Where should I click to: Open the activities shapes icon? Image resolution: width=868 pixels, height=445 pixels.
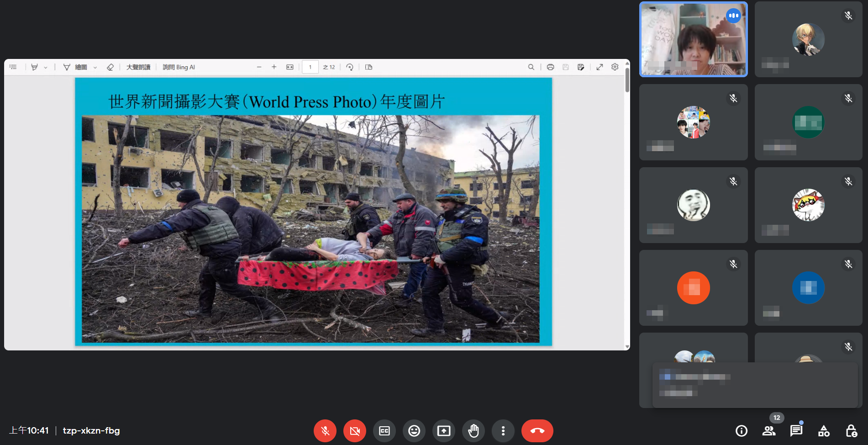pos(824,431)
